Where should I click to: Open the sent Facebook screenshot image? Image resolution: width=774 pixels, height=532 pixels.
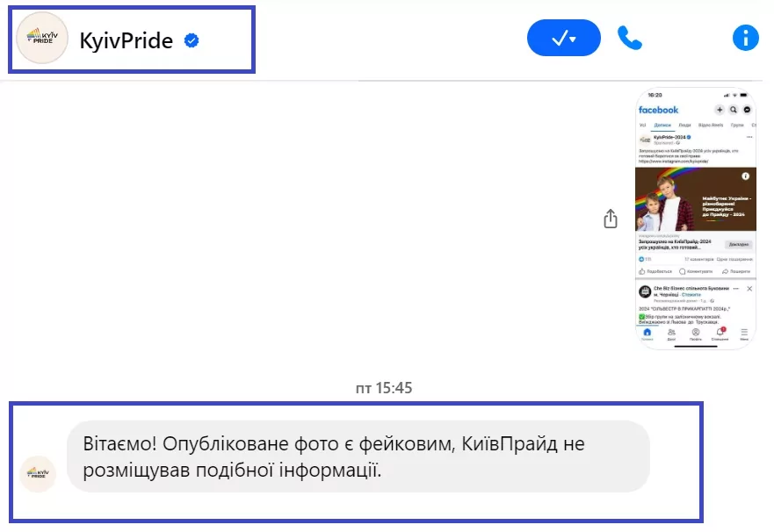[695, 219]
